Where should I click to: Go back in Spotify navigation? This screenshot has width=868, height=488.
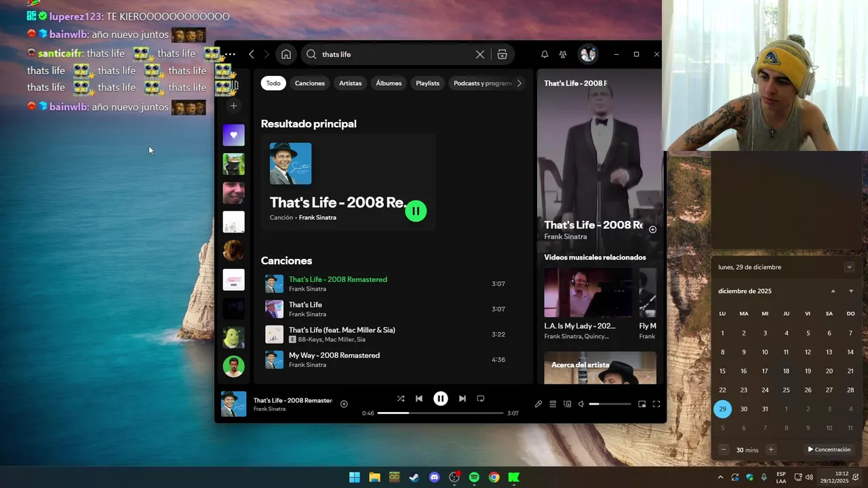252,54
